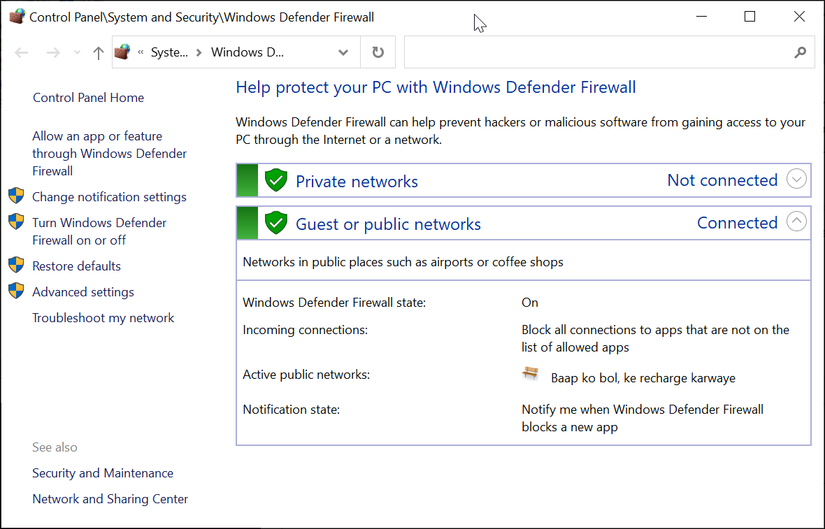Viewport: 825px width, 529px height.
Task: Open the recent locations dropdown arrow
Action: pos(77,52)
